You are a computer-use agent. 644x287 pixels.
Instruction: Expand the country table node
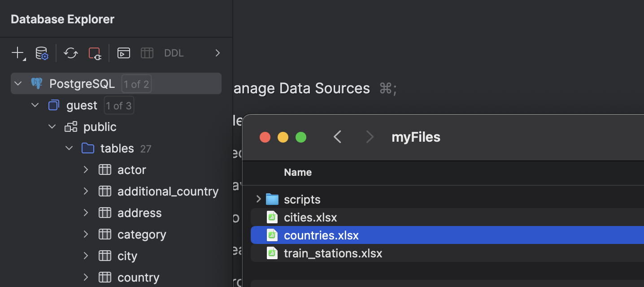(86, 277)
